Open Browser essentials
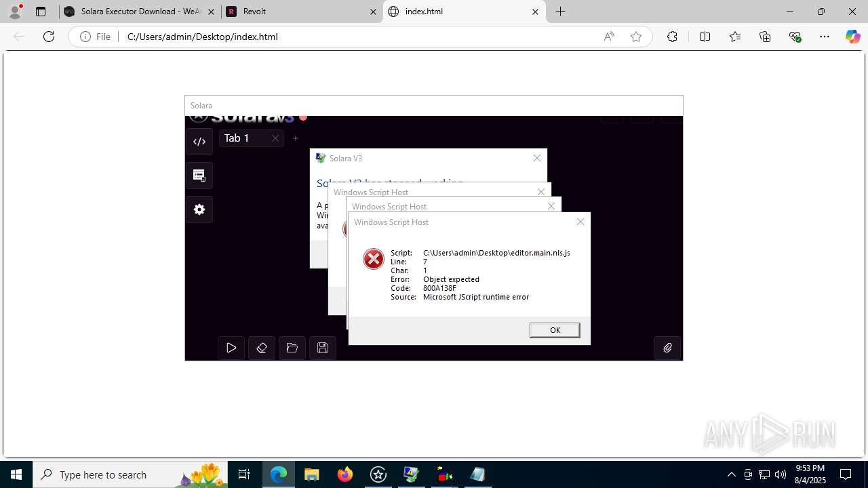The width and height of the screenshot is (868, 488). 795,37
